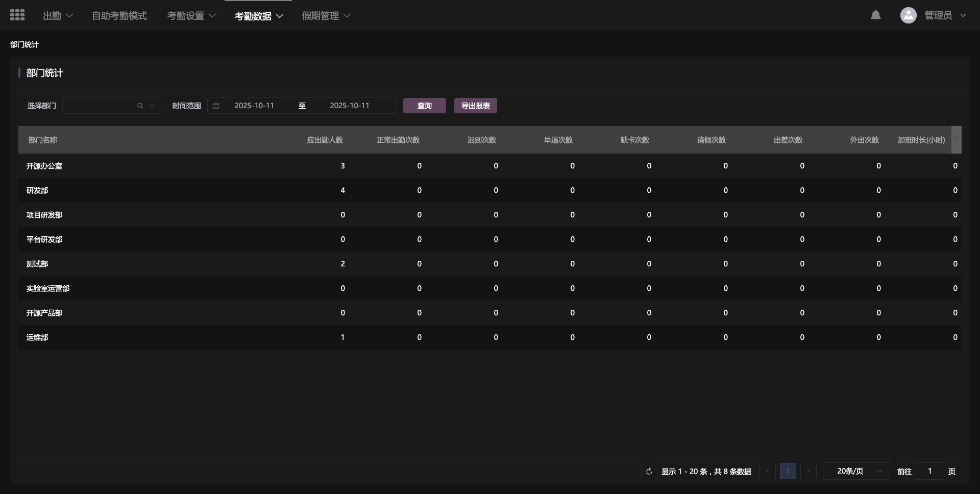
Task: Click the calendar icon in date range
Action: [x=216, y=106]
